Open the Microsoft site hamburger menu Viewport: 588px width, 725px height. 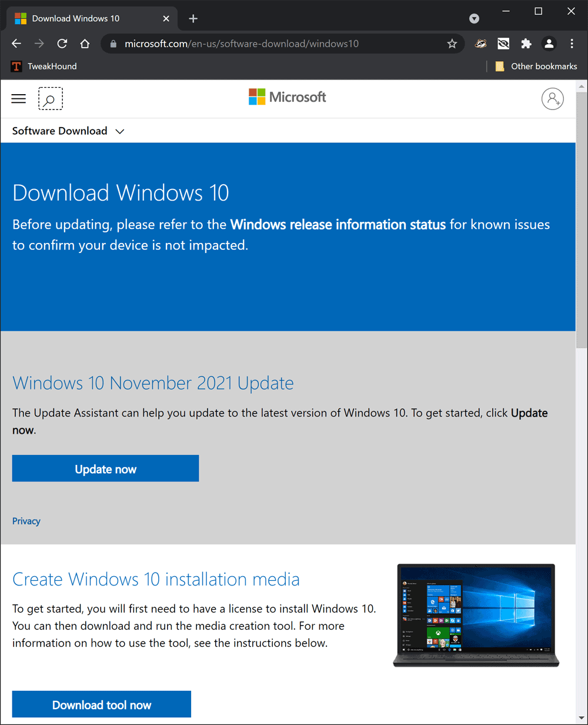19,98
